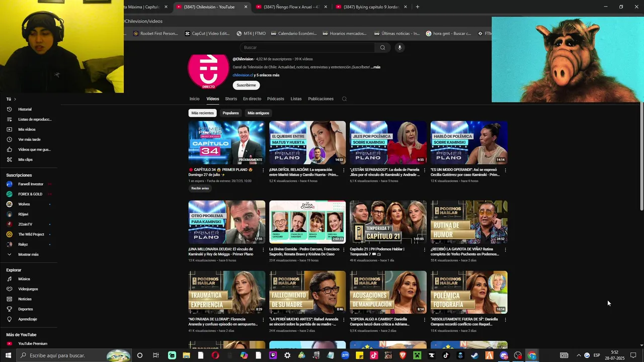Open new browser tab plus button
This screenshot has width=644, height=362.
pos(417,7)
